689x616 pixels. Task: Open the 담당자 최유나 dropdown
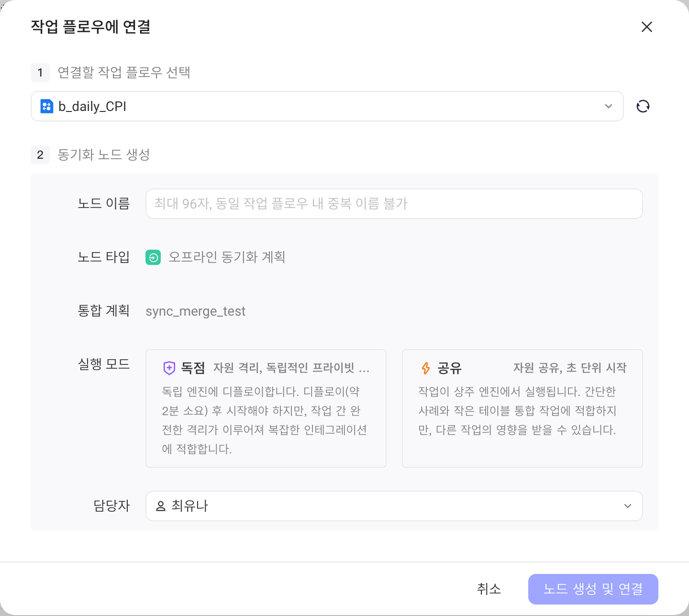coord(394,506)
